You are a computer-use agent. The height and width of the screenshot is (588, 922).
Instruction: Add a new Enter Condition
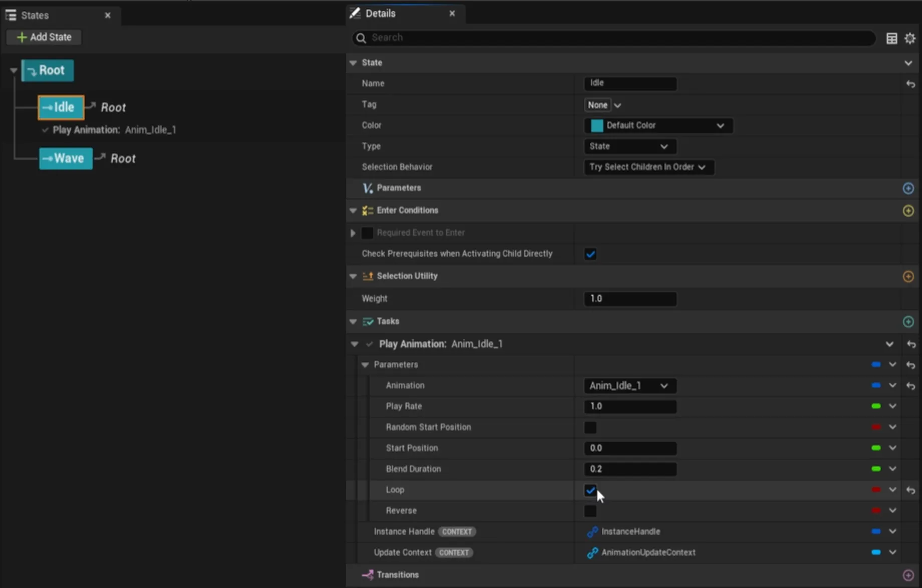(908, 211)
